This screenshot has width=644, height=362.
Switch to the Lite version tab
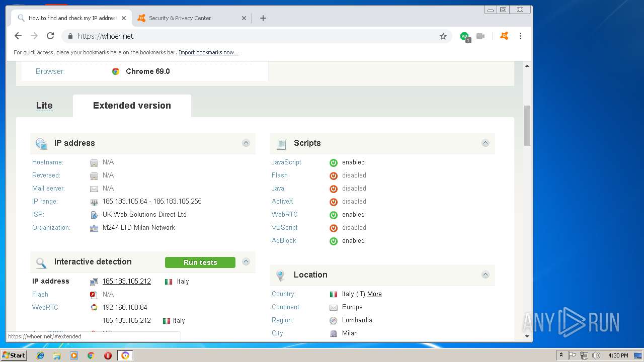(x=44, y=106)
